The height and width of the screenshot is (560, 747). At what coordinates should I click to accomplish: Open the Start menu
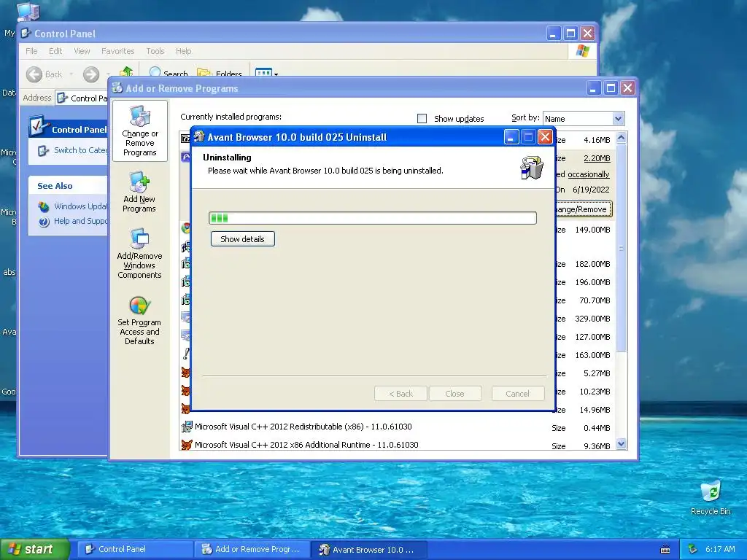click(35, 549)
